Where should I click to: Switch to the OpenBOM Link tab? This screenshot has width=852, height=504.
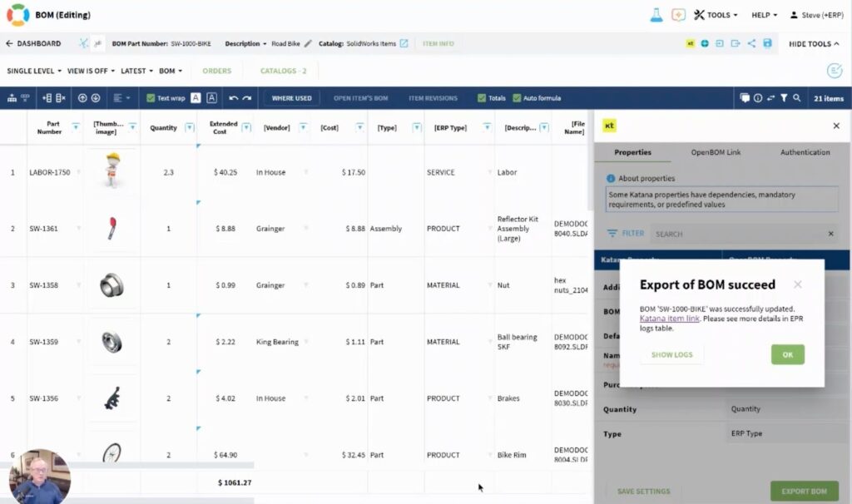click(716, 152)
